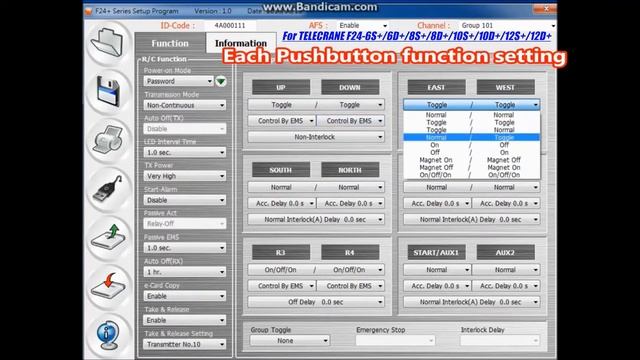Save settings with the floppy disk icon
Viewport: 640px width, 360px height.
click(108, 91)
